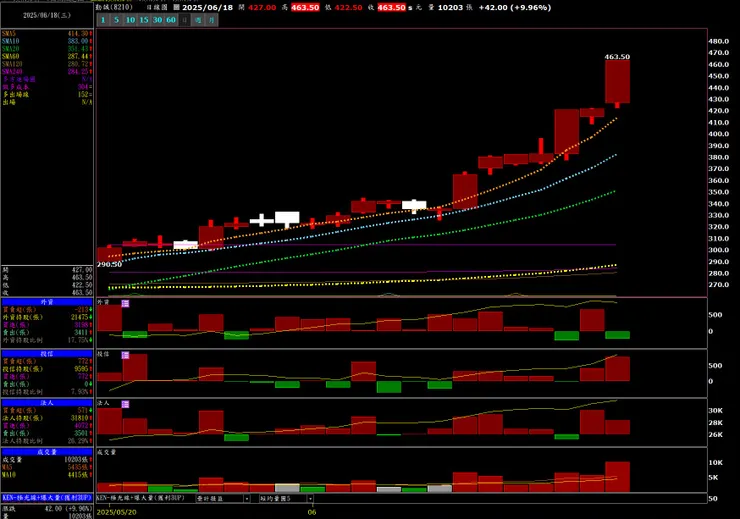Image resolution: width=740 pixels, height=519 pixels.
Task: Select the monthly (月) timeframe button
Action: pyautogui.click(x=212, y=20)
